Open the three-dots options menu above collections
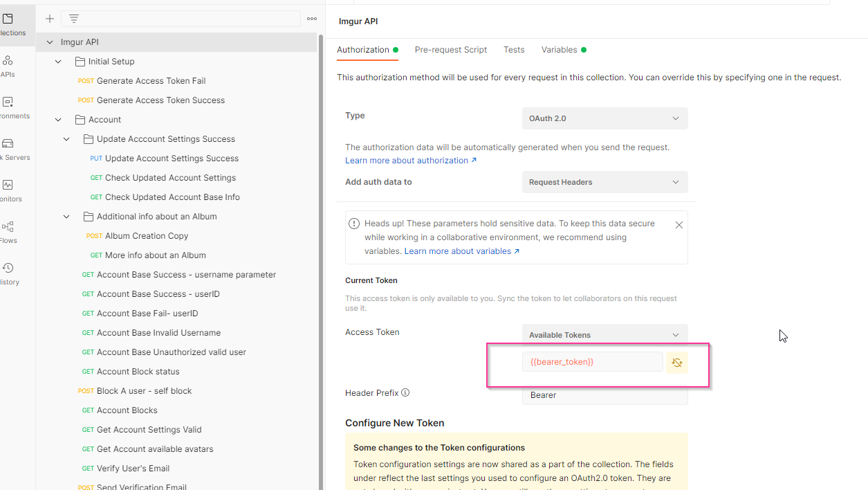This screenshot has height=490, width=868. [312, 19]
